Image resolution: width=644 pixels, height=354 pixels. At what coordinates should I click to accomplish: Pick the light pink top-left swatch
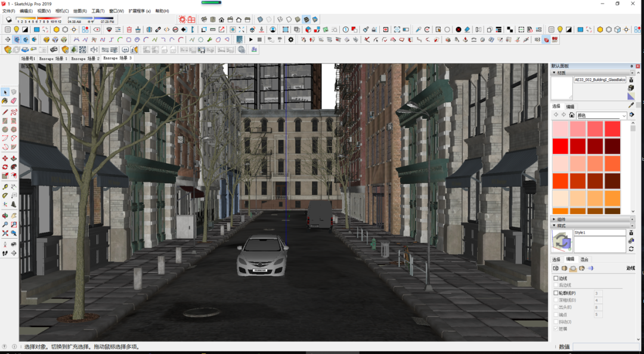(560, 129)
